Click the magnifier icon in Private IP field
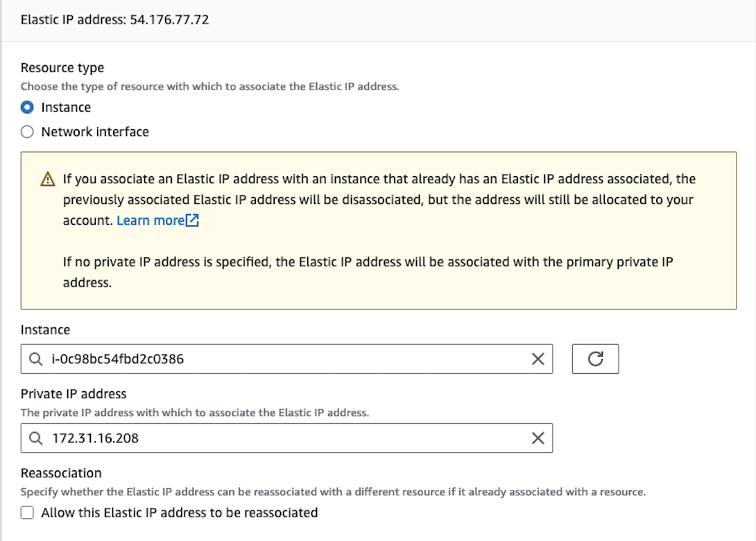This screenshot has width=756, height=541. (x=36, y=438)
